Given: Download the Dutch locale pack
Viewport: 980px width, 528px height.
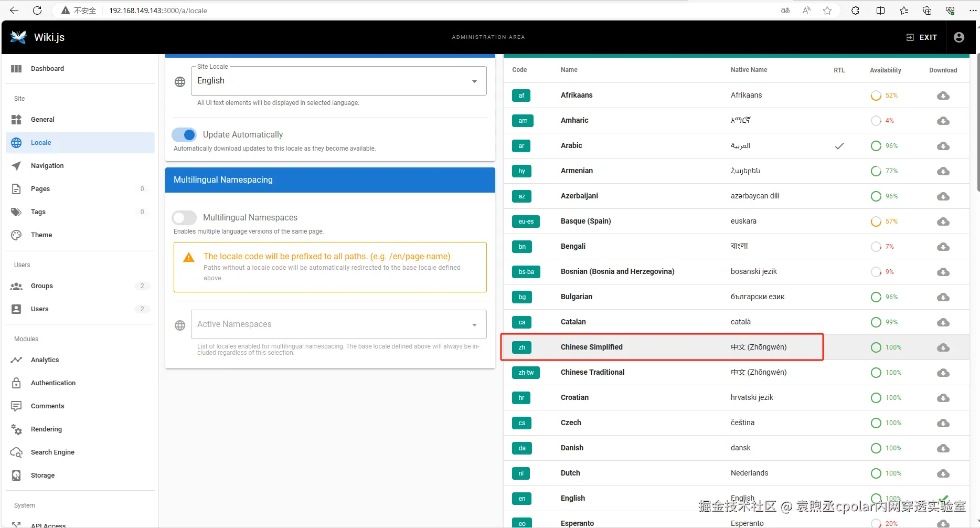Looking at the screenshot, I should [x=943, y=473].
